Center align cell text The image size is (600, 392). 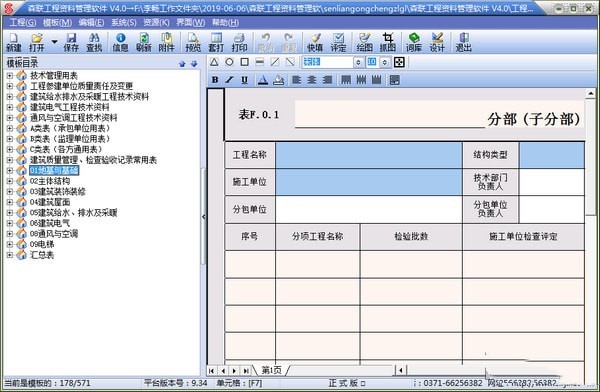pyautogui.click(x=312, y=80)
